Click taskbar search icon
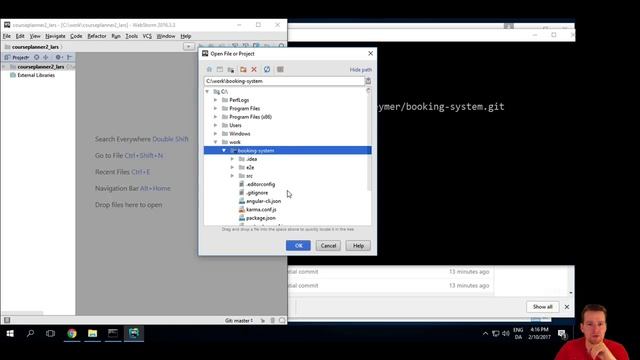The image size is (640, 360). point(31,333)
